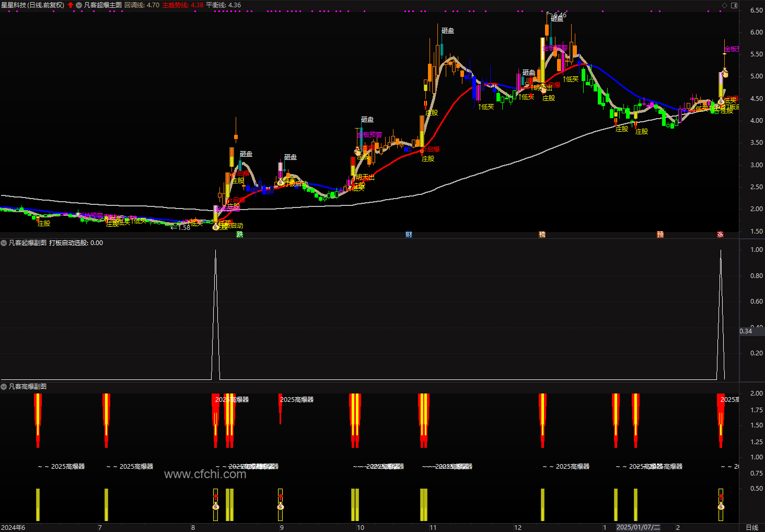Click the 0.34 value tag on axis

746,331
